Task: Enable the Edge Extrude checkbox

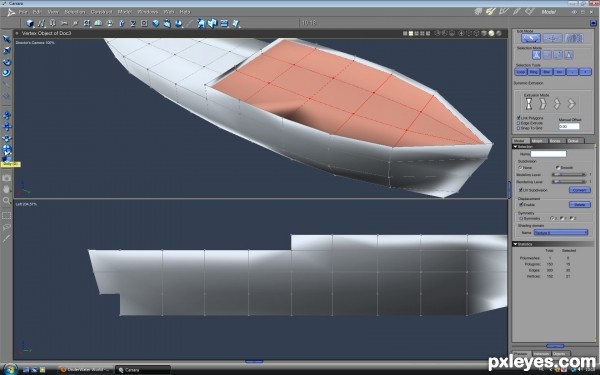Action: [x=518, y=123]
